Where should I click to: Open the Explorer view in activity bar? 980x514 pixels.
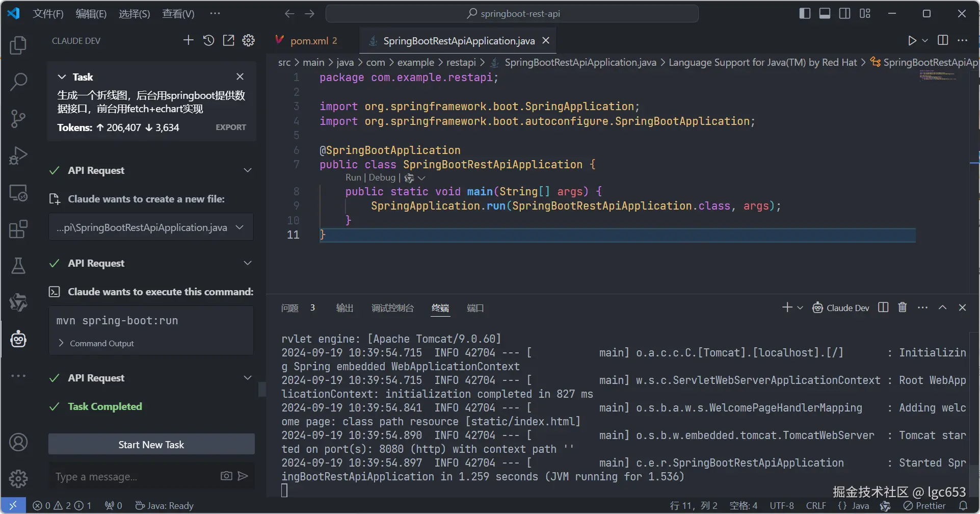point(18,45)
